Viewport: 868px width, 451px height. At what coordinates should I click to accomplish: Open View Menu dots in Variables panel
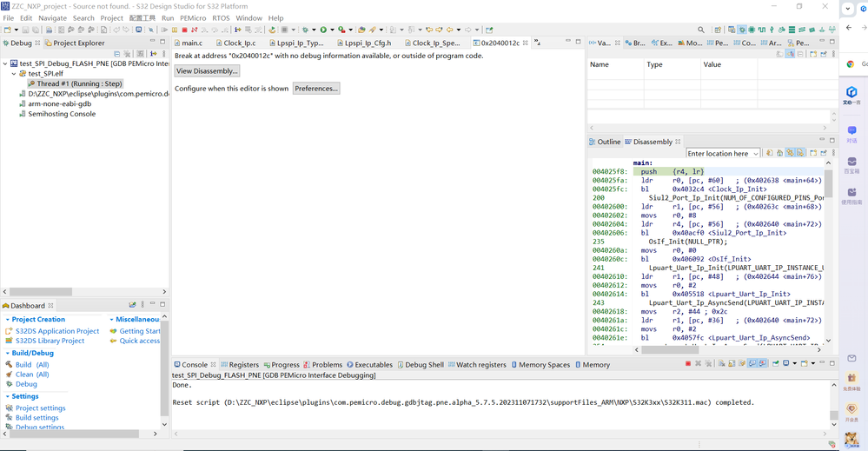click(833, 54)
